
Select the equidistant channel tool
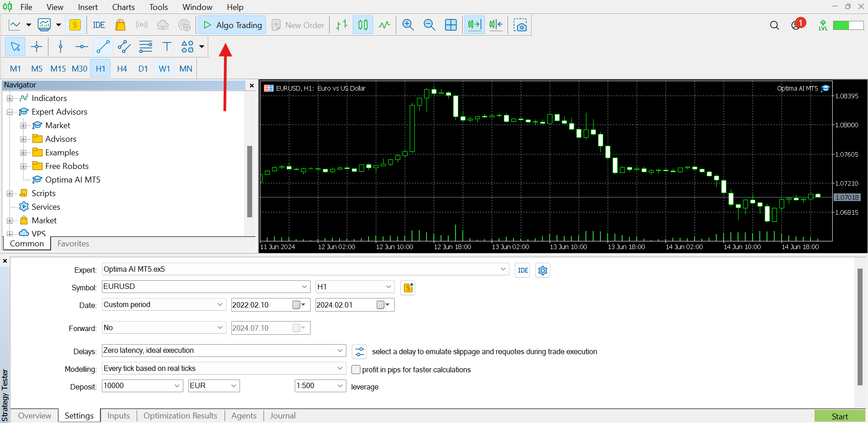[125, 47]
